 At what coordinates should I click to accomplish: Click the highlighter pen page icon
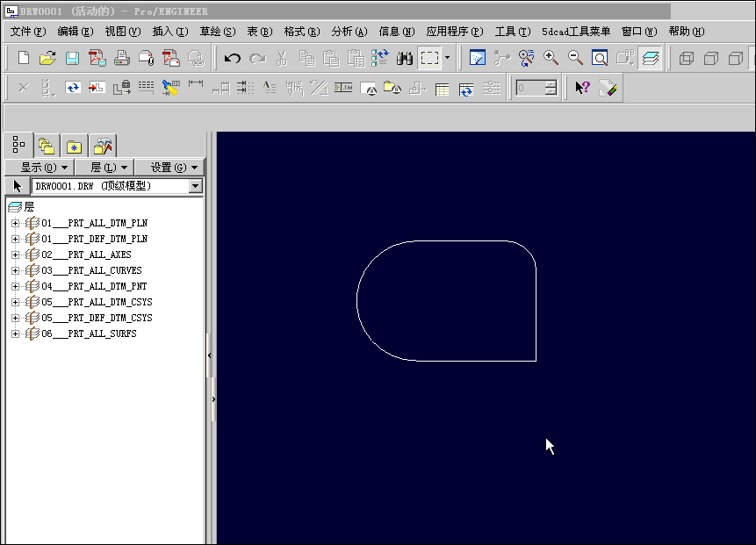608,88
